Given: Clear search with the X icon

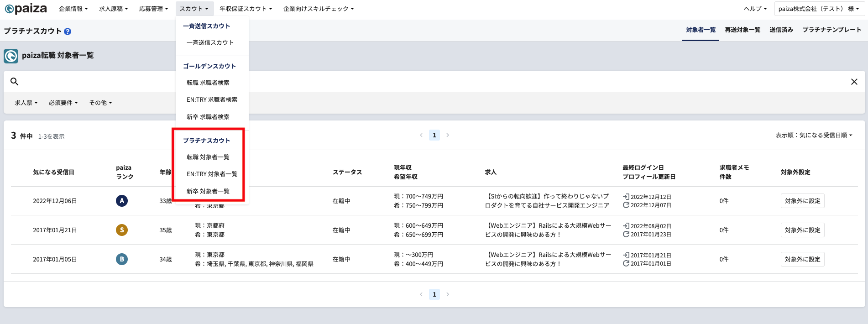Looking at the screenshot, I should 854,82.
